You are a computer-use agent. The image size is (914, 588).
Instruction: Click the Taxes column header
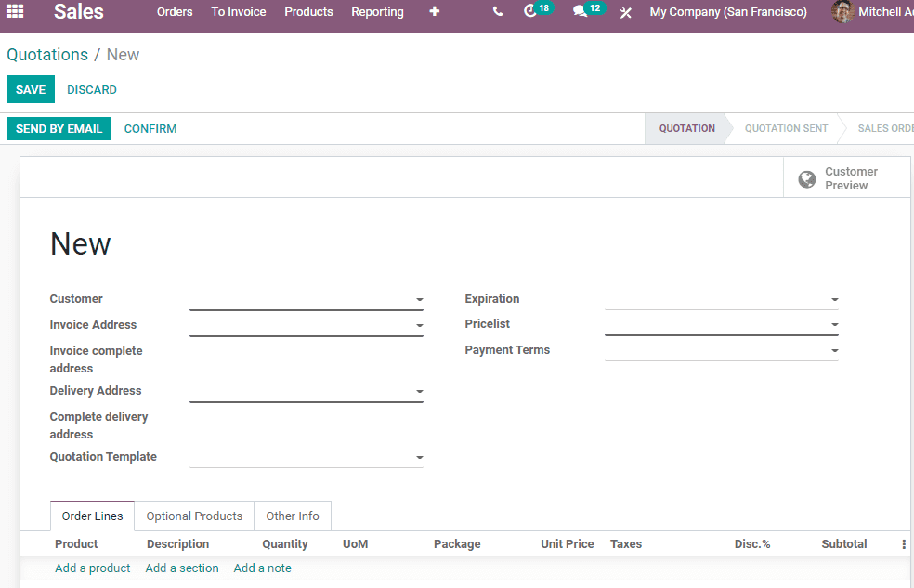[x=626, y=543]
